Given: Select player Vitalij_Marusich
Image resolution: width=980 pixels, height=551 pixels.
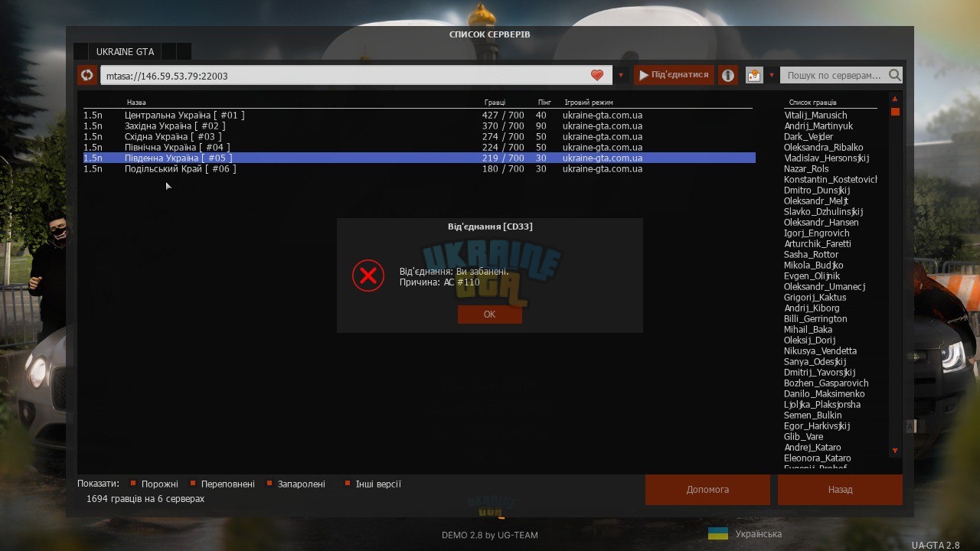Looking at the screenshot, I should pyautogui.click(x=815, y=115).
